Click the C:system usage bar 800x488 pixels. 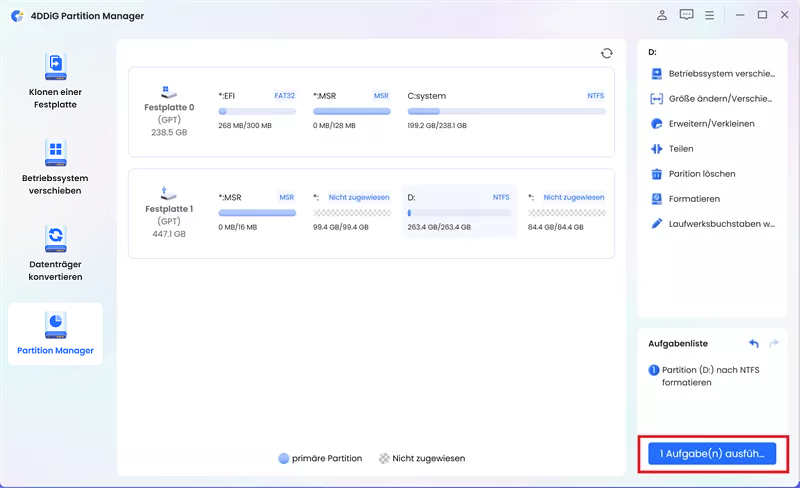pyautogui.click(x=506, y=111)
